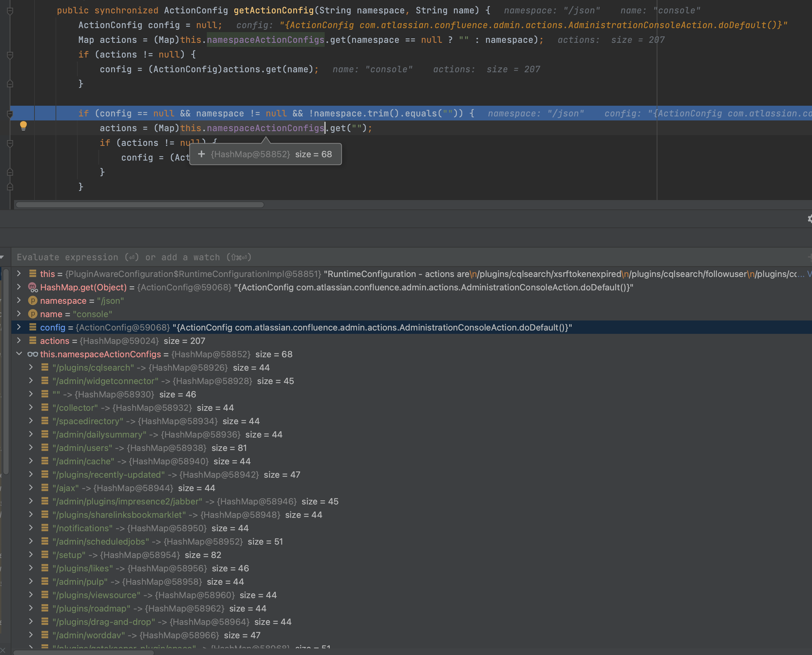Click the field icon beside actions variable

(x=33, y=341)
